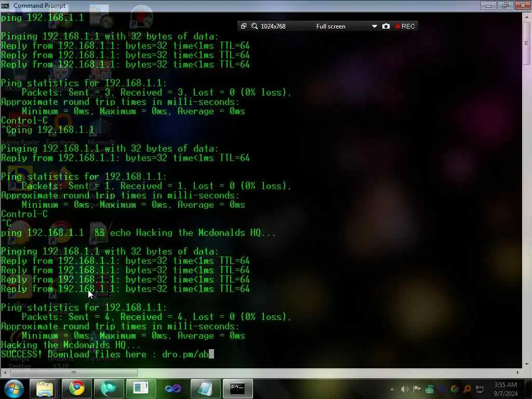
Task: Open the clock showing 3:55 AM
Action: (x=506, y=389)
